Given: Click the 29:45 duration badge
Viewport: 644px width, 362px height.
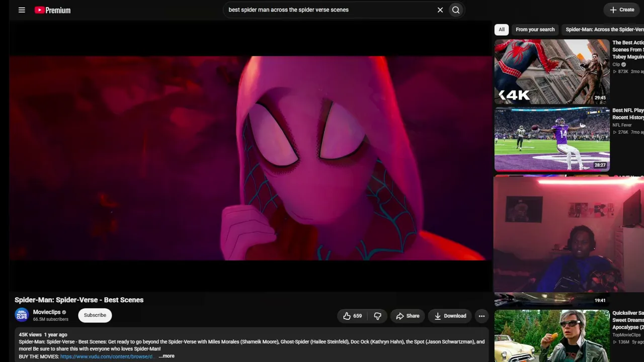Looking at the screenshot, I should pos(600,98).
